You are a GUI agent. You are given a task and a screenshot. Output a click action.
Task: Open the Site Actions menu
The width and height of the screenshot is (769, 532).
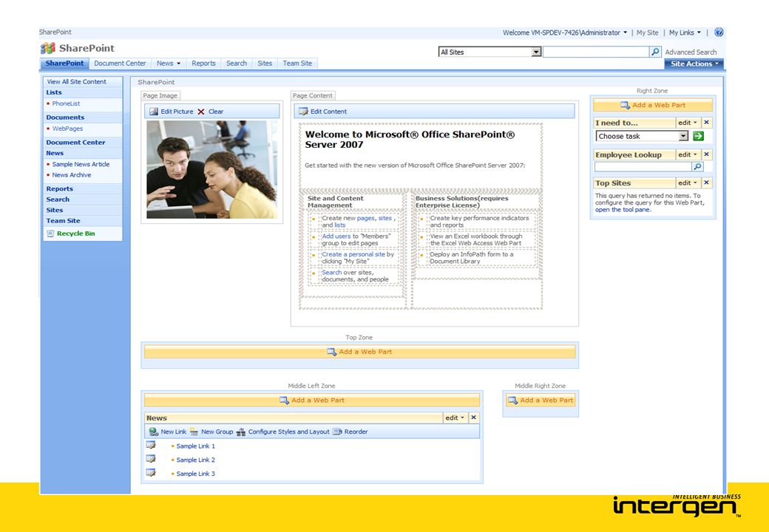(x=694, y=64)
